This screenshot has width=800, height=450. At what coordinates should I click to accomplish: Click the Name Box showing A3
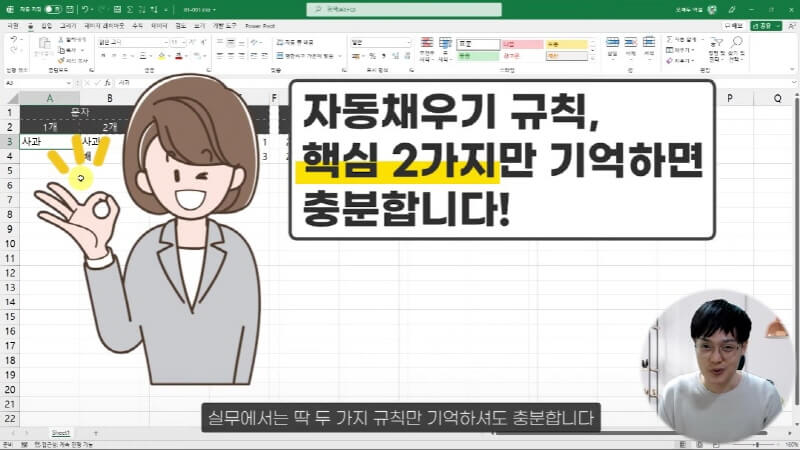pos(36,83)
